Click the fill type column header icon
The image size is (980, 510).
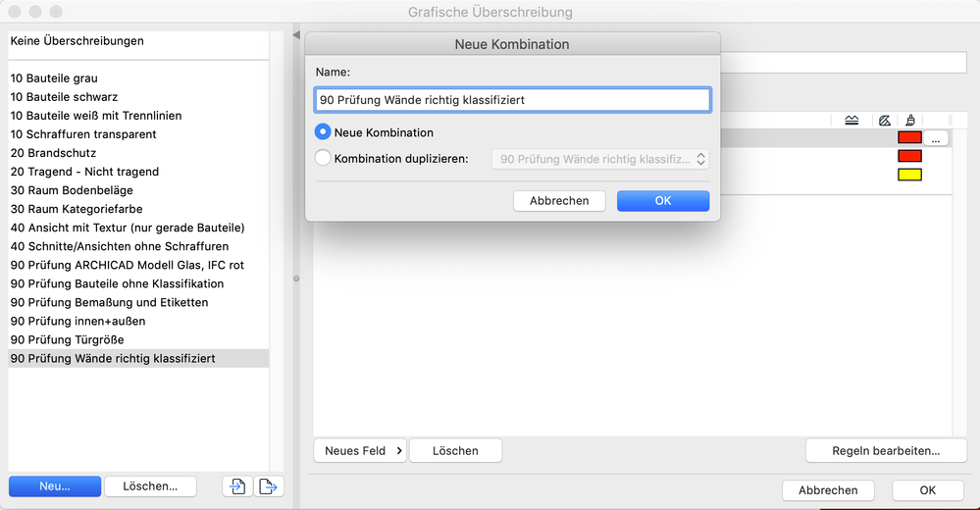click(x=851, y=120)
